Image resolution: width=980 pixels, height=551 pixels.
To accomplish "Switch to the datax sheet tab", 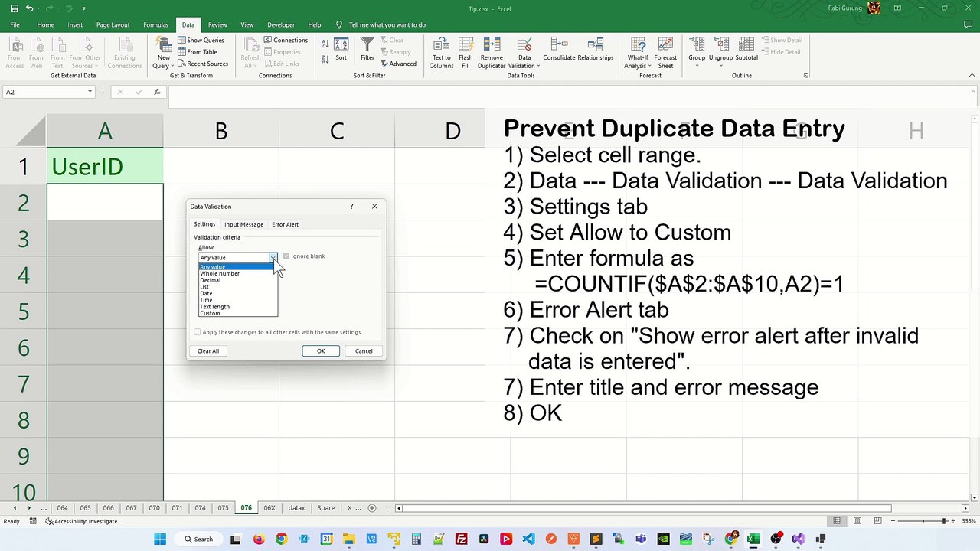I will [x=296, y=508].
